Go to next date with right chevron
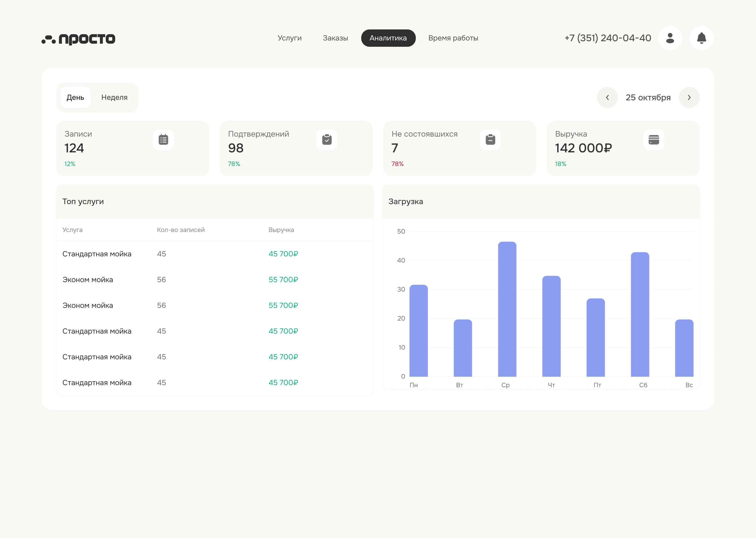 click(689, 97)
